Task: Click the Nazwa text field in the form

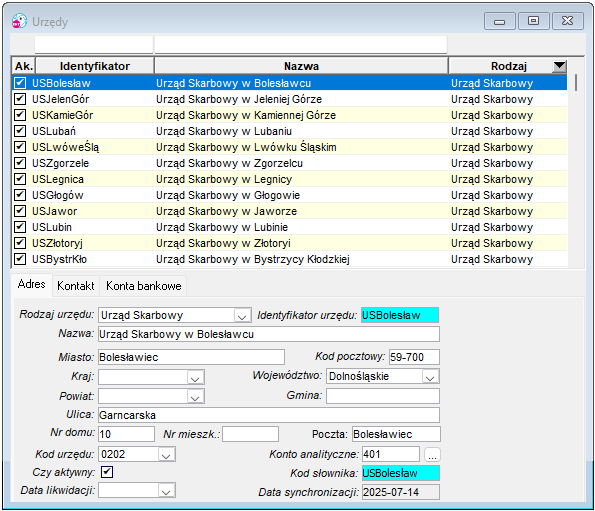Action: (x=269, y=334)
